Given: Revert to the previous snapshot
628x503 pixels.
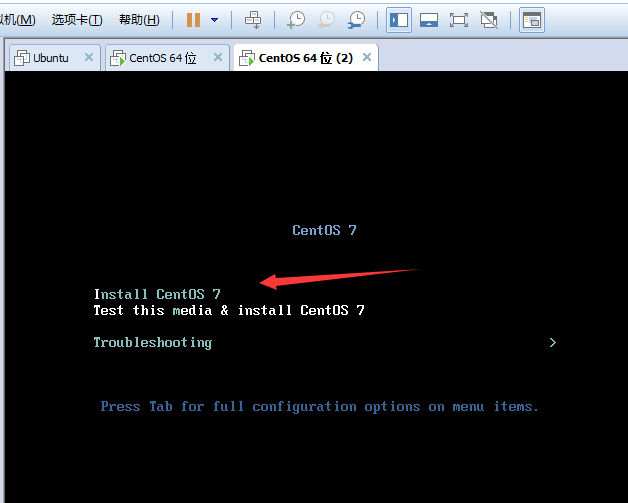Looking at the screenshot, I should [326, 20].
